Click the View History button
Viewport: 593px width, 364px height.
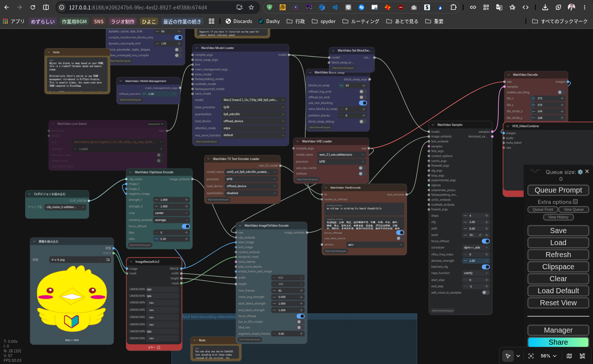558,217
